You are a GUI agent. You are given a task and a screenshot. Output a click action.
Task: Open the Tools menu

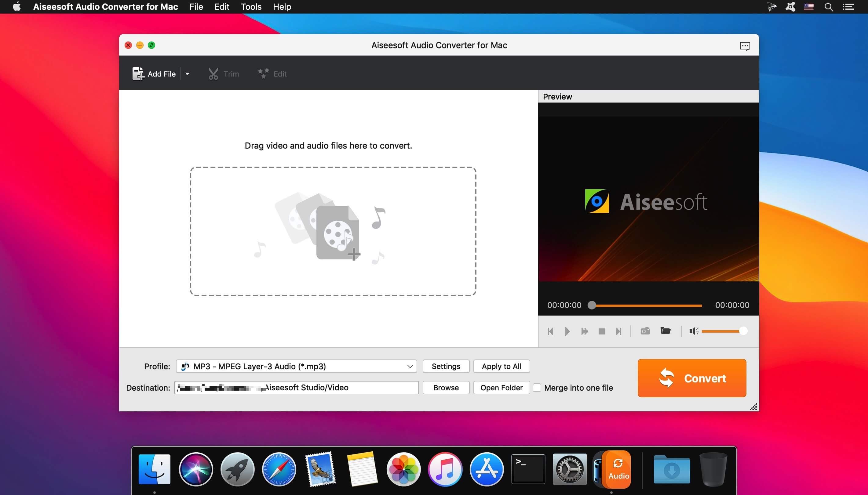click(251, 7)
